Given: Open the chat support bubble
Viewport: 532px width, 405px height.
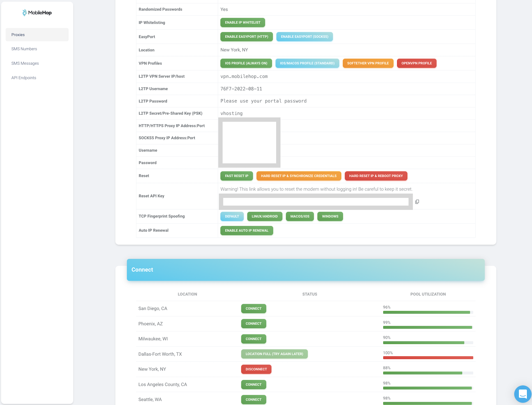Looking at the screenshot, I should [x=523, y=394].
